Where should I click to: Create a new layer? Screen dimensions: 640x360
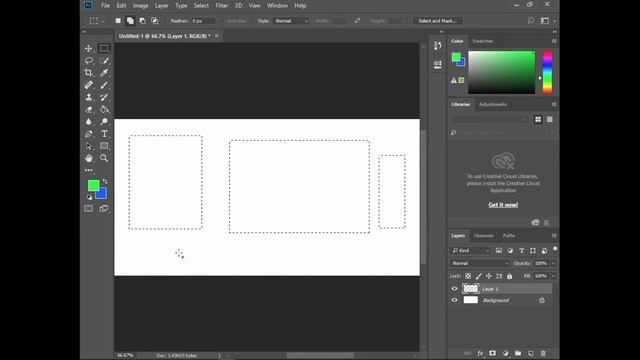tap(531, 353)
